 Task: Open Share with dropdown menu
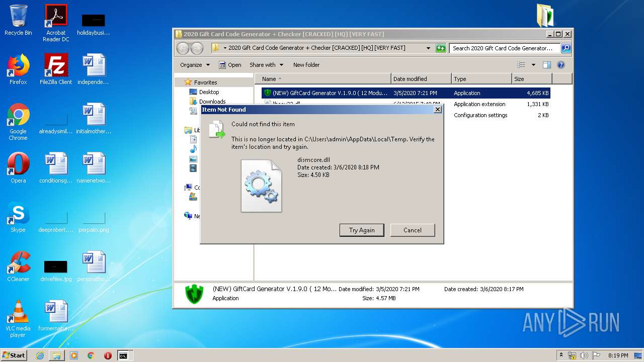(266, 65)
